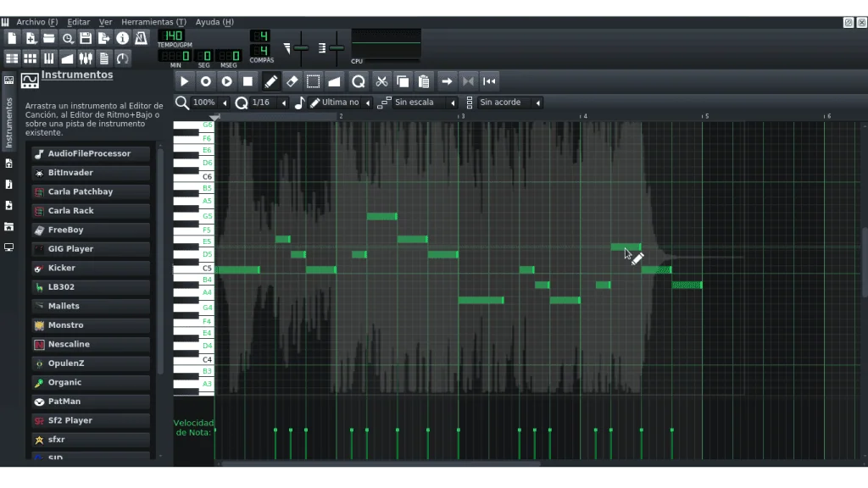Export the project with the export icon
868x488 pixels.
tap(104, 38)
